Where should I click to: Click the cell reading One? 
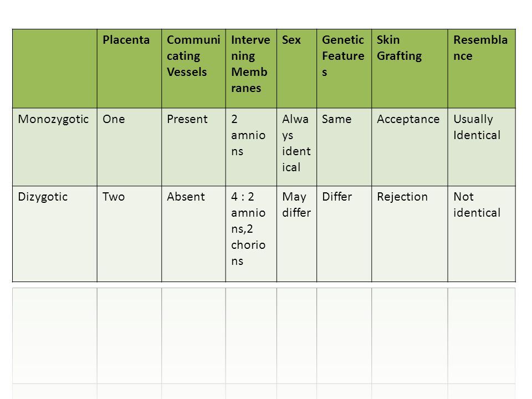pyautogui.click(x=129, y=147)
